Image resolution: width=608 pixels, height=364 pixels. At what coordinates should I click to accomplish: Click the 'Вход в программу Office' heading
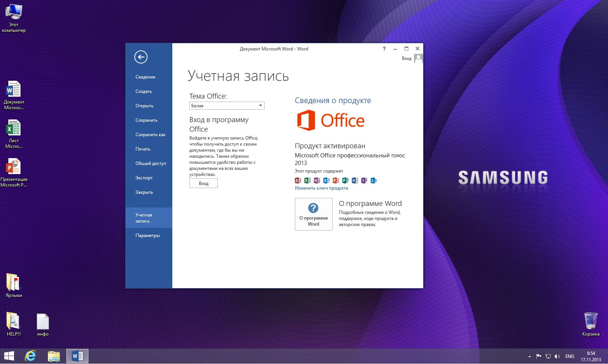click(x=219, y=124)
